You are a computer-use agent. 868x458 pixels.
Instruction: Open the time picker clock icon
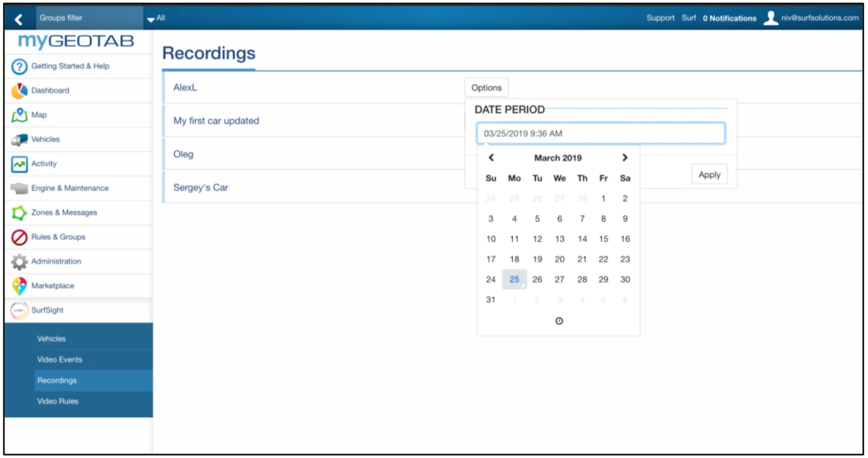click(559, 321)
